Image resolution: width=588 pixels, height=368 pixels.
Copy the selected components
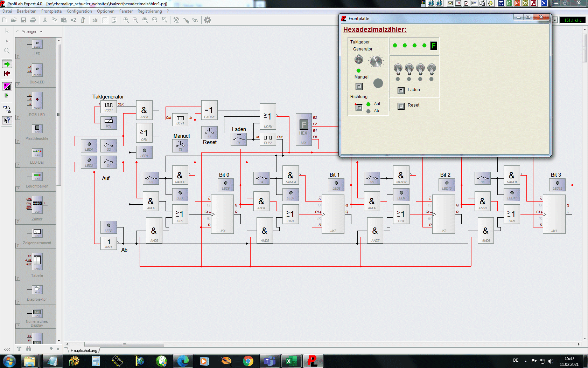coord(54,20)
